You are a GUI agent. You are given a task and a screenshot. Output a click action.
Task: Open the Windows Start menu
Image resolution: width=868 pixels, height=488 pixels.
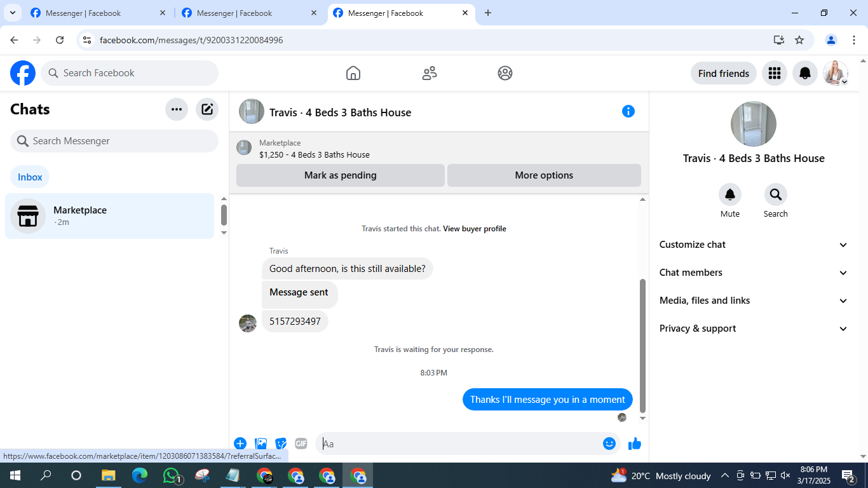tap(15, 475)
